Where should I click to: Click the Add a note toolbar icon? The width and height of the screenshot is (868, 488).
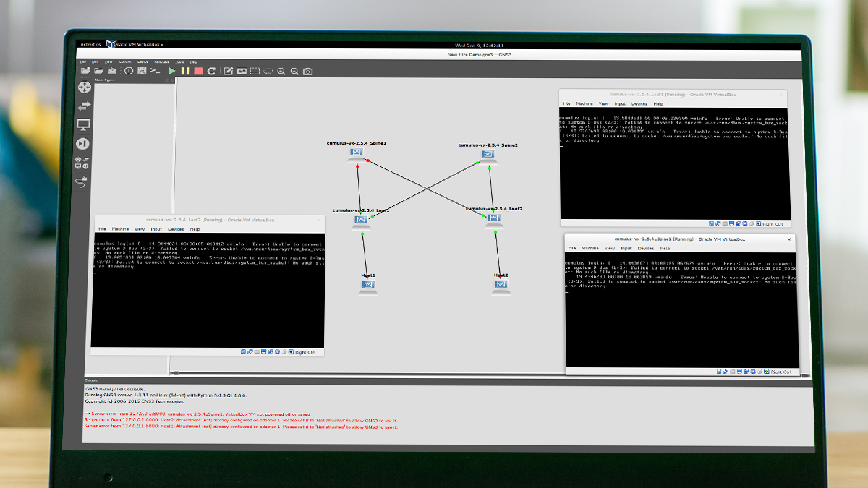point(228,71)
